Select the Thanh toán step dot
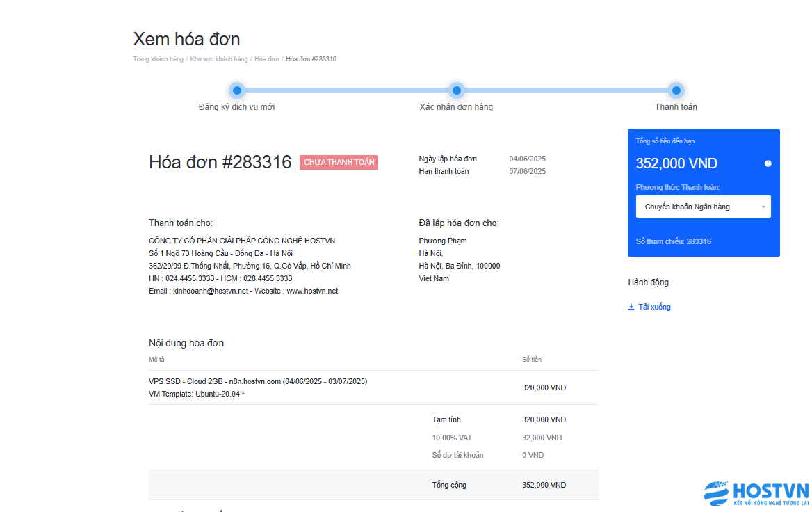 point(676,90)
